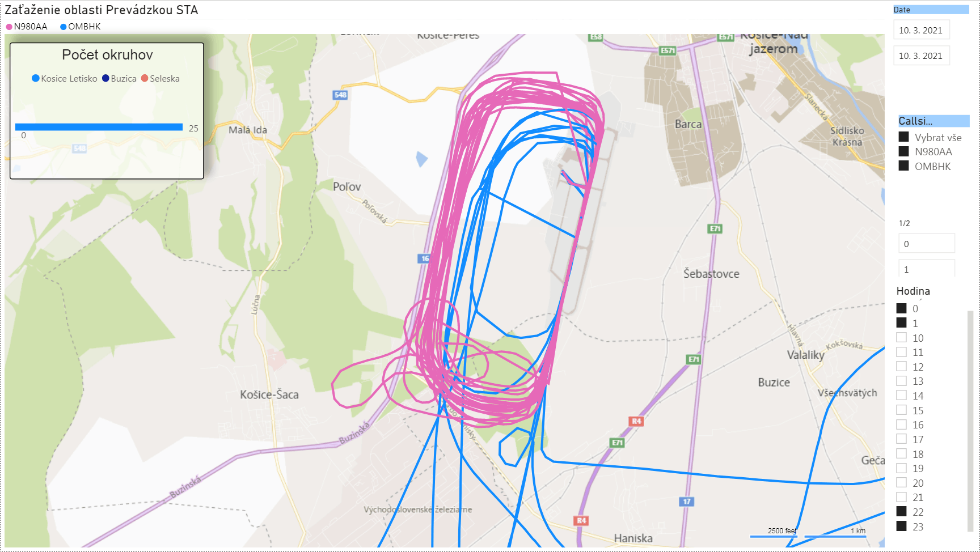The width and height of the screenshot is (980, 552).
Task: Click the route 16 road shield
Action: (x=425, y=258)
